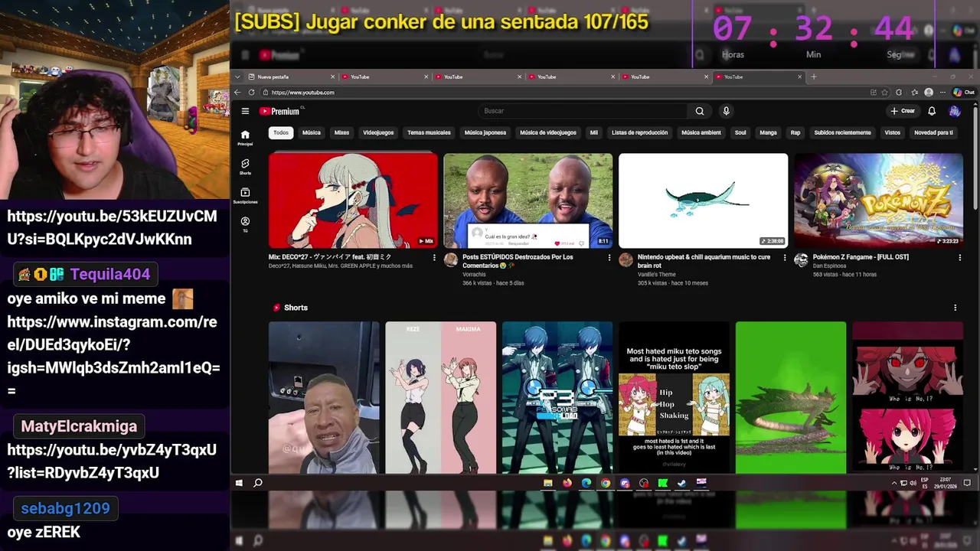The height and width of the screenshot is (551, 980).
Task: Select the Manga filter chip
Action: point(768,132)
